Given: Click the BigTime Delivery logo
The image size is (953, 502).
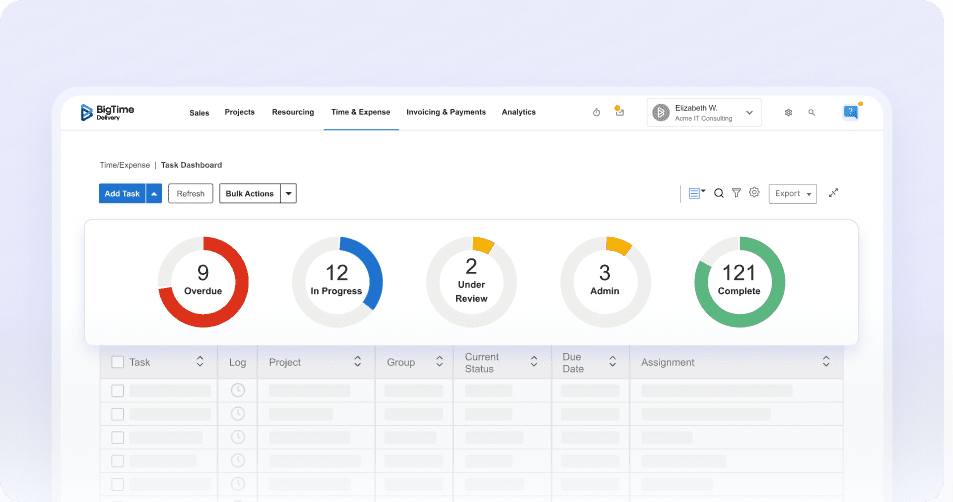Looking at the screenshot, I should coord(108,112).
